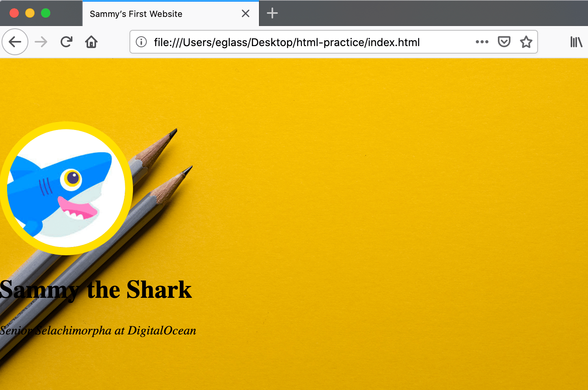Save this page to Pocket
Image resolution: width=588 pixels, height=390 pixels.
[504, 42]
